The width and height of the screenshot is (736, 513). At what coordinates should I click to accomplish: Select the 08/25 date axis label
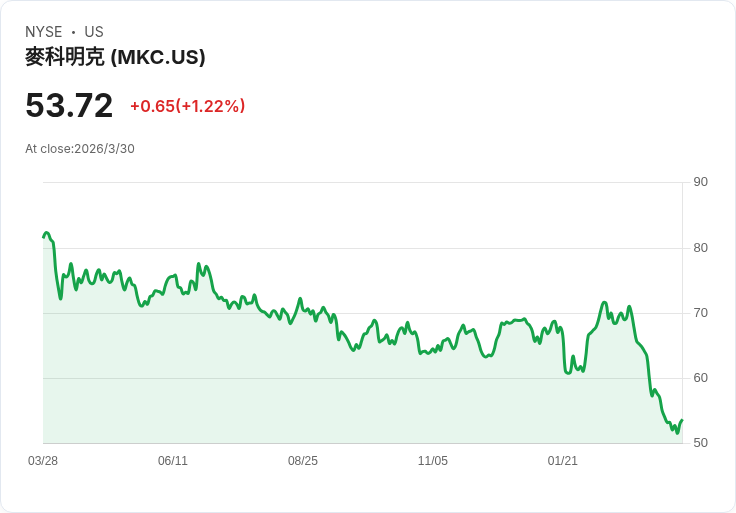pos(303,461)
